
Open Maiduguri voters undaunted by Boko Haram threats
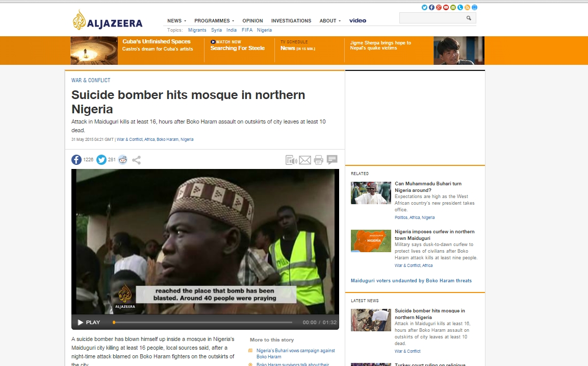click(x=411, y=281)
